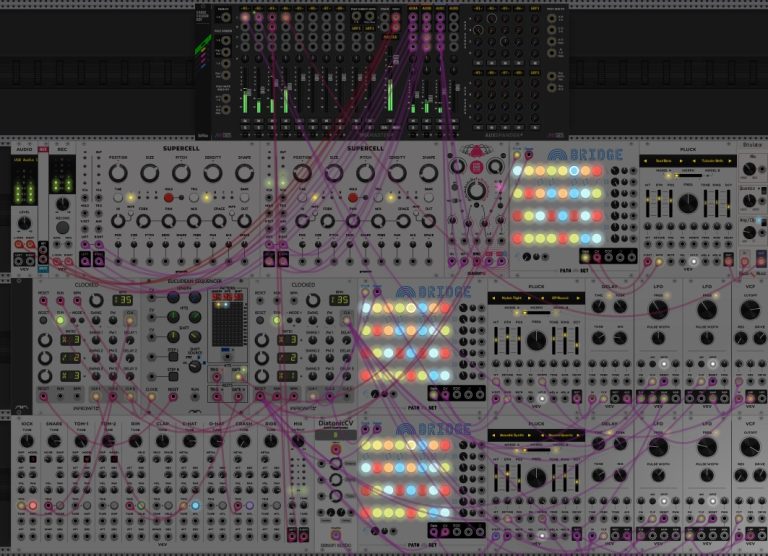Click first left arrow on top Pluck display
Image resolution: width=768 pixels, height=556 pixels.
pos(646,161)
